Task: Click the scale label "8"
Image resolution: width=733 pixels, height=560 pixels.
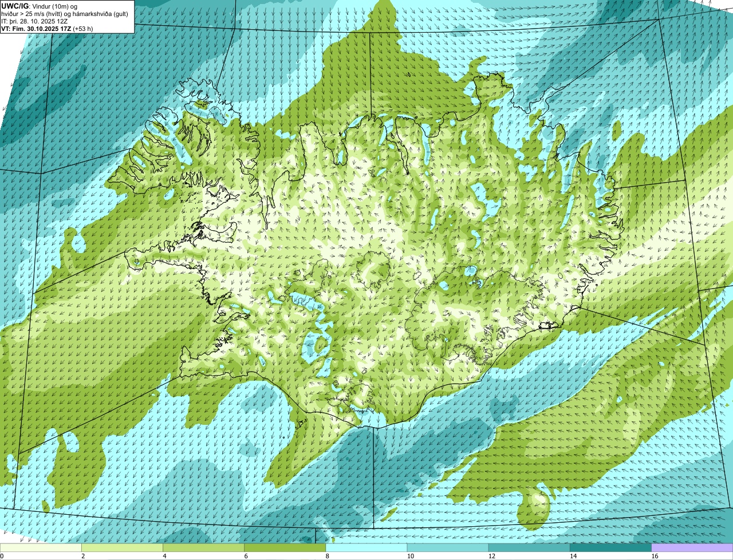Action: coord(328,556)
